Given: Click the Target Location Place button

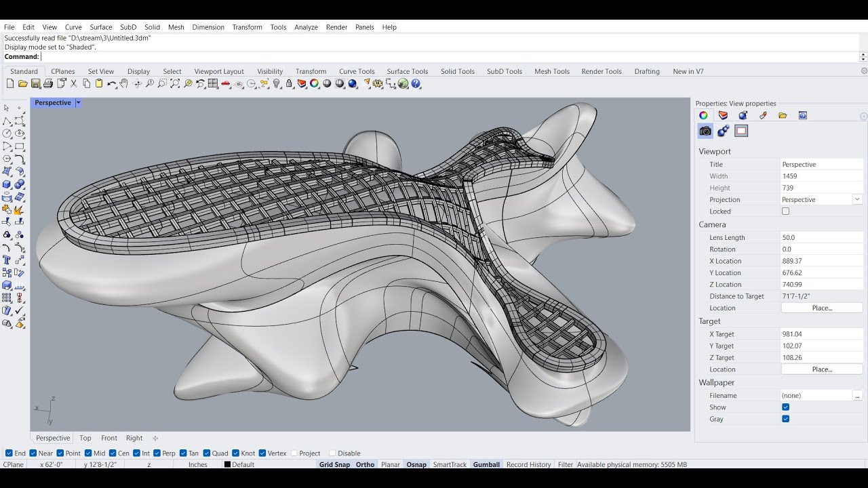Looking at the screenshot, I should tap(822, 369).
